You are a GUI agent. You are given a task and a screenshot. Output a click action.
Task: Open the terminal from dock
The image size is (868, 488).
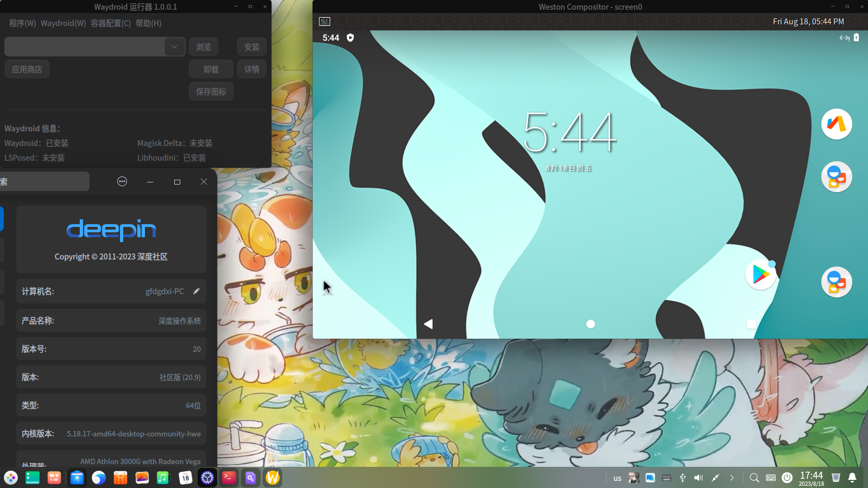coord(229,478)
